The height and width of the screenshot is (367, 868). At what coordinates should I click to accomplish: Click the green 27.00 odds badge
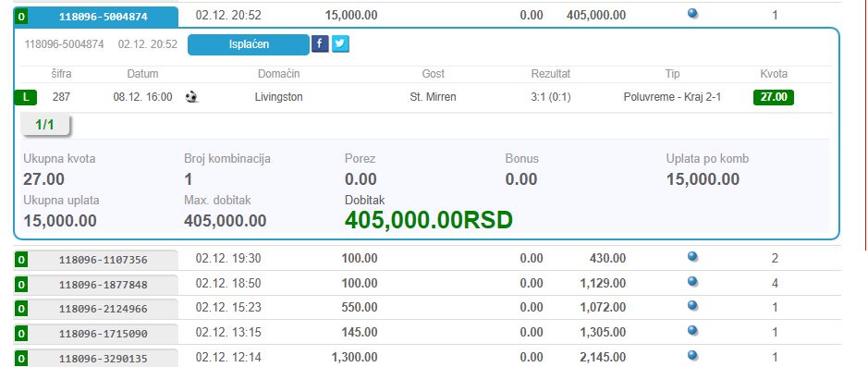coord(774,97)
